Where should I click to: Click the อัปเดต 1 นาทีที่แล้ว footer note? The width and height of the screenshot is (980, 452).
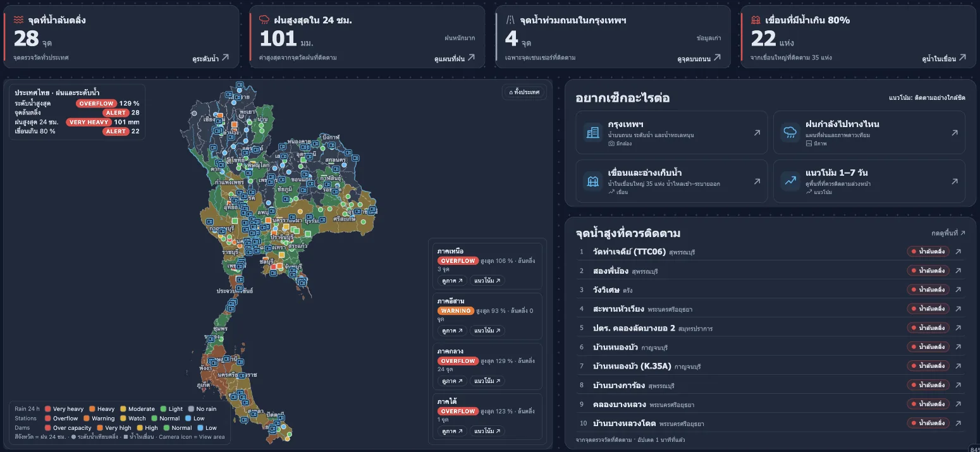point(660,439)
